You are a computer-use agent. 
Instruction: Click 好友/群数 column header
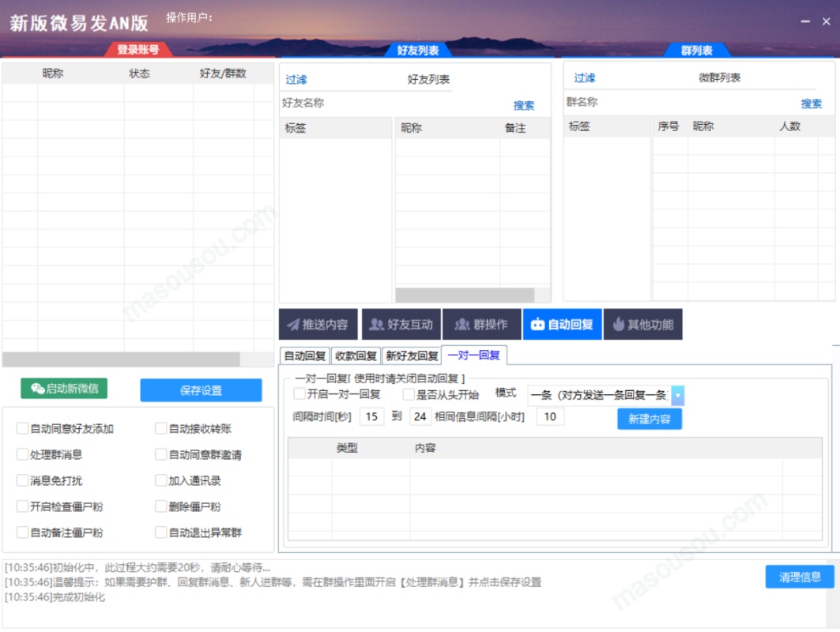pyautogui.click(x=223, y=73)
